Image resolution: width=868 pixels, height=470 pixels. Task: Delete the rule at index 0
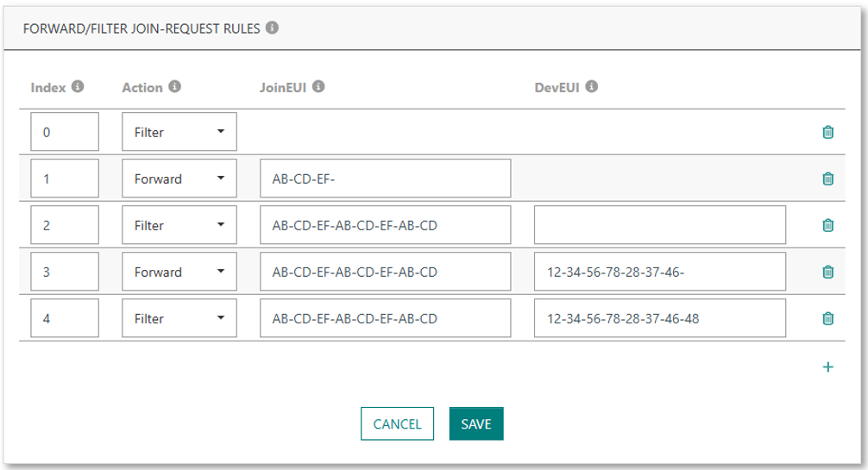click(x=827, y=133)
